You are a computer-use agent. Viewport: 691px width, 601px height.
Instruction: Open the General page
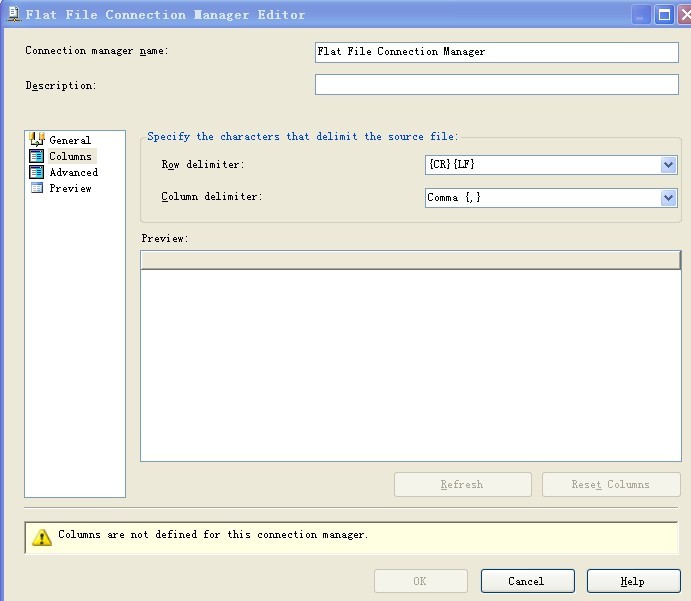[70, 140]
